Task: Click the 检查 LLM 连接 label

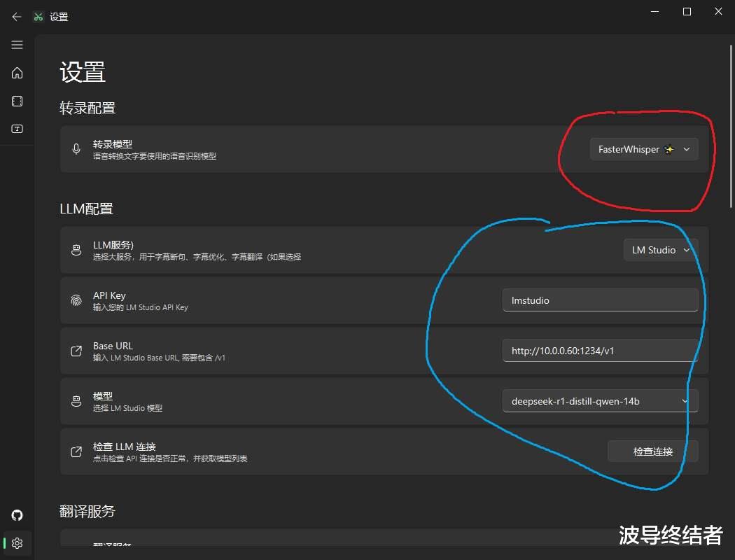Action: 124,447
